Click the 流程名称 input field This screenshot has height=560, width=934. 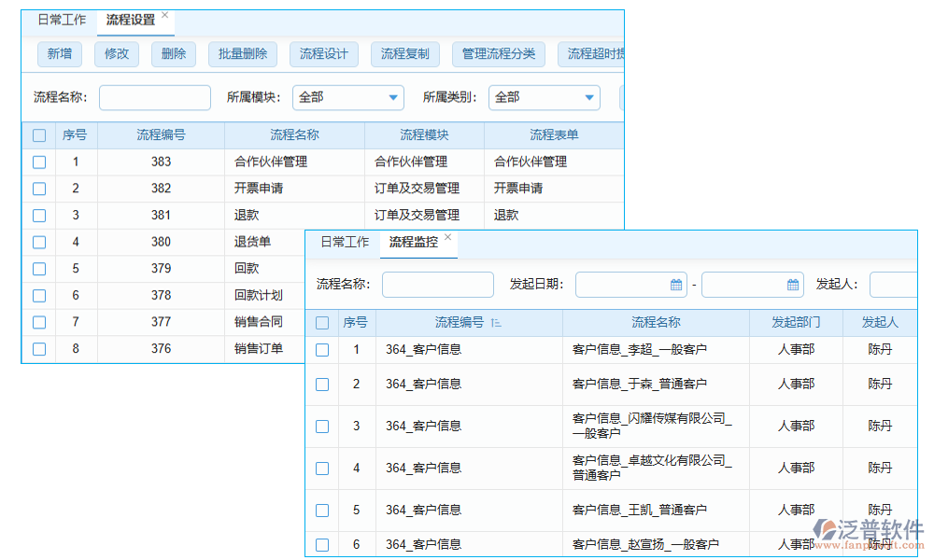(x=154, y=97)
